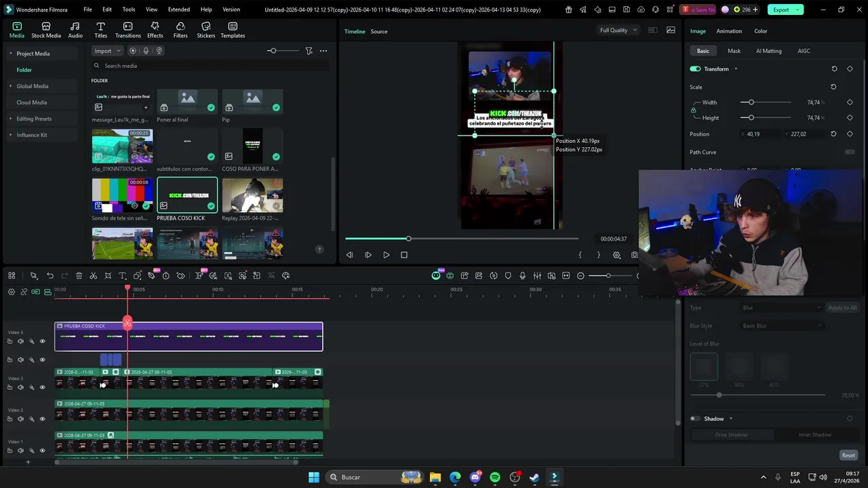The width and height of the screenshot is (868, 488).
Task: Toggle the Transform switch off
Action: (695, 69)
